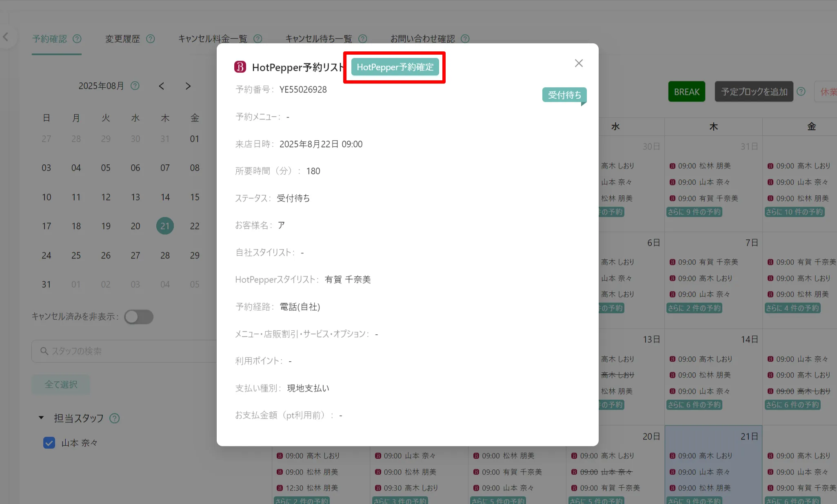Click the 木 weekday column header in main calendar
This screenshot has width=837, height=504.
click(713, 127)
